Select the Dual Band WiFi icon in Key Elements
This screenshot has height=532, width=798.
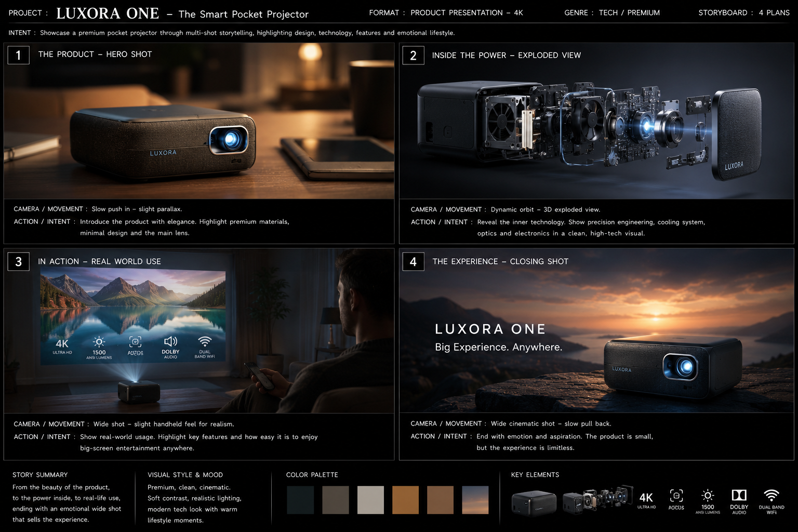(772, 501)
